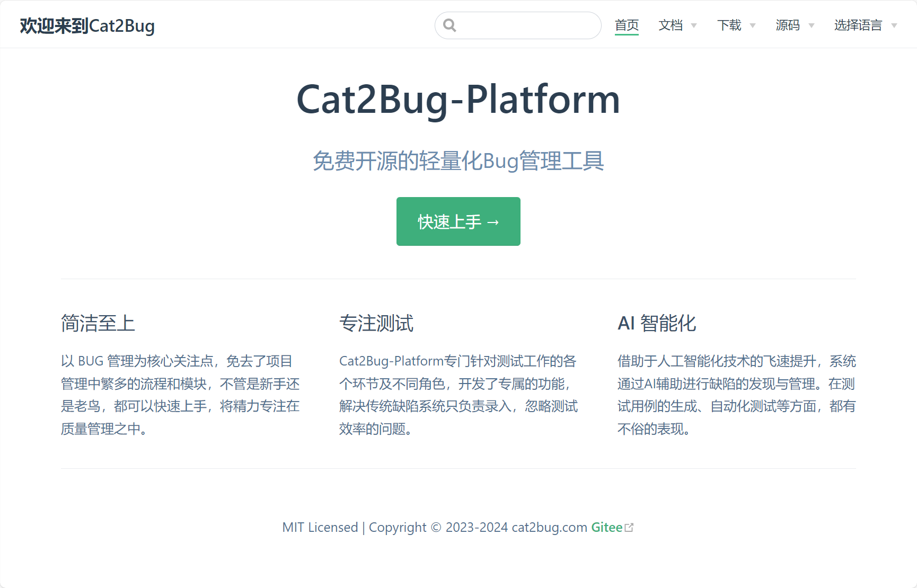The width and height of the screenshot is (917, 588).
Task: Select the 下载 menu label
Action: point(729,25)
